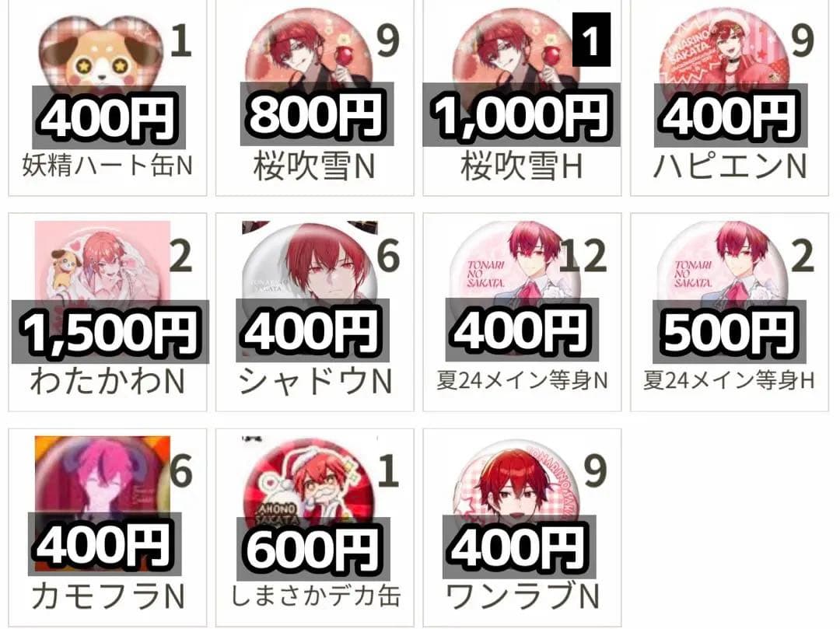Tap the 800円 price tag
Image resolution: width=840 pixels, height=629 pixels.
317,114
